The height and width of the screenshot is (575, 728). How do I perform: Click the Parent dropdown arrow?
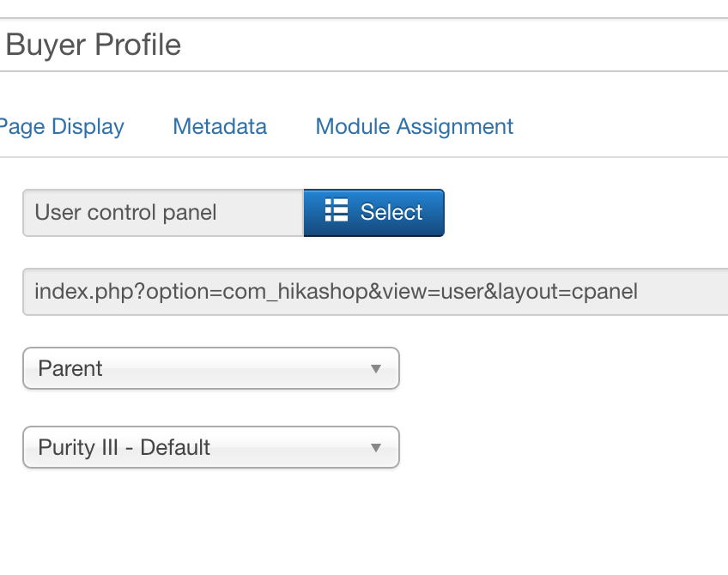click(375, 369)
